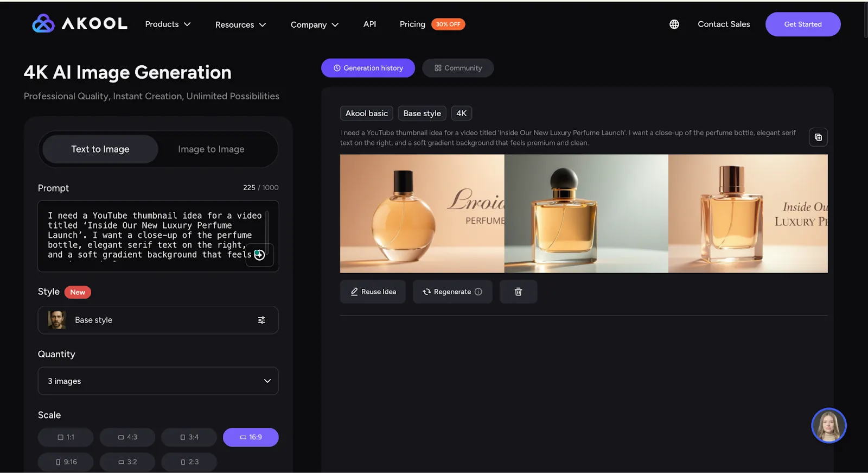
Task: Copy the prompt with the copy icon
Action: point(818,137)
